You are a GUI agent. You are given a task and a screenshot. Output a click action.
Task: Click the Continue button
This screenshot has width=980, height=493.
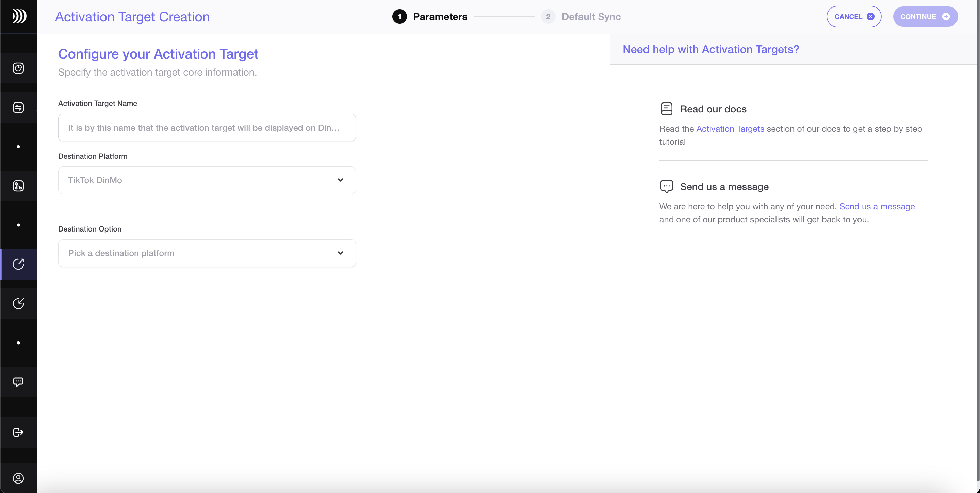point(925,16)
